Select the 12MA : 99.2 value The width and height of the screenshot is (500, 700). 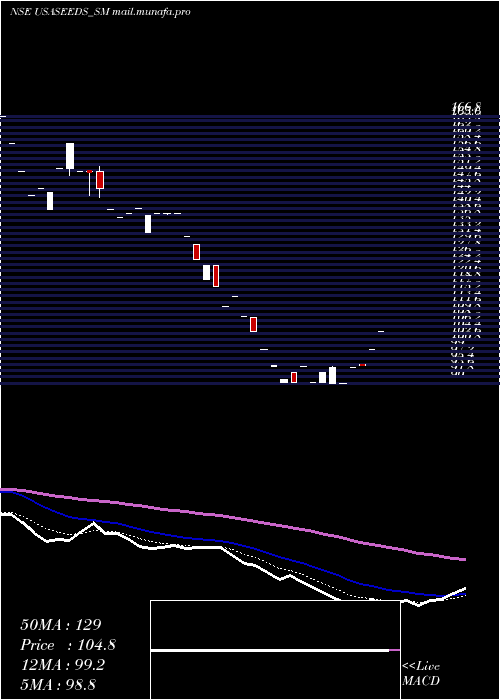pyautogui.click(x=62, y=665)
